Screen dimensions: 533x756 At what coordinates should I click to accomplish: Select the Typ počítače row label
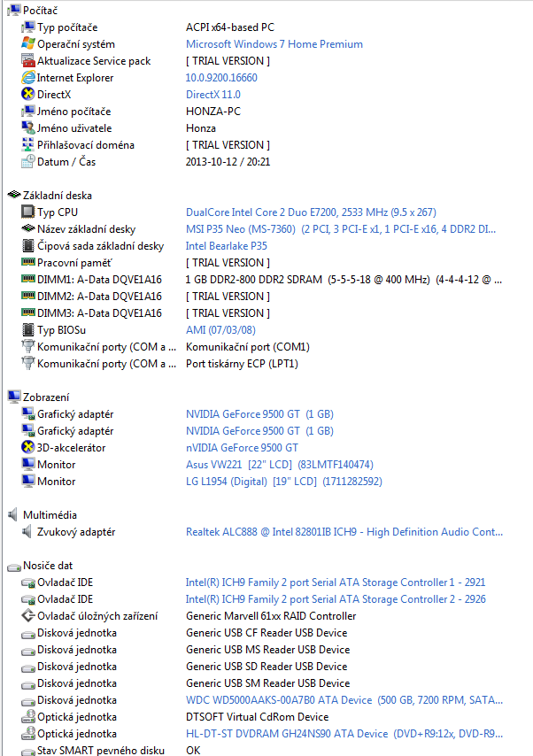tap(67, 27)
